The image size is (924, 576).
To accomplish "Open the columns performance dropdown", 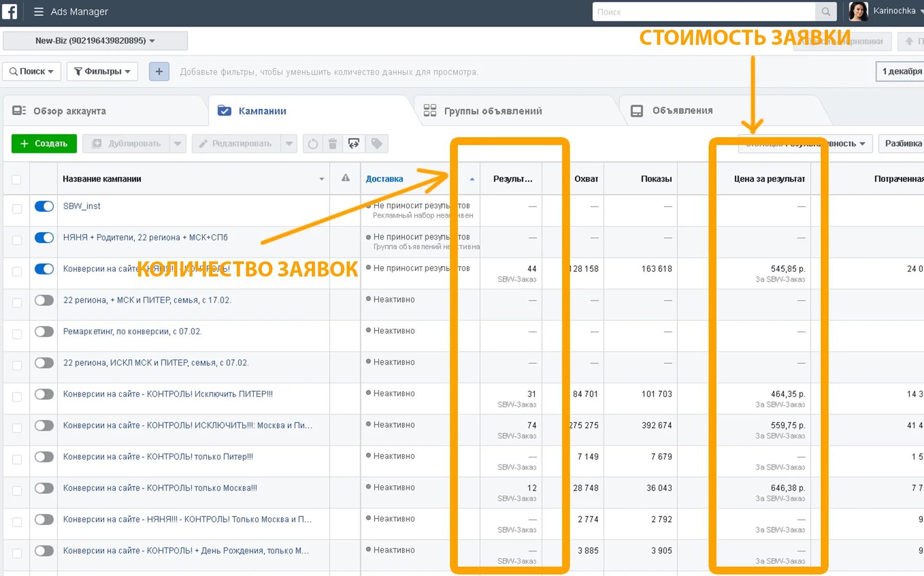I will click(806, 143).
